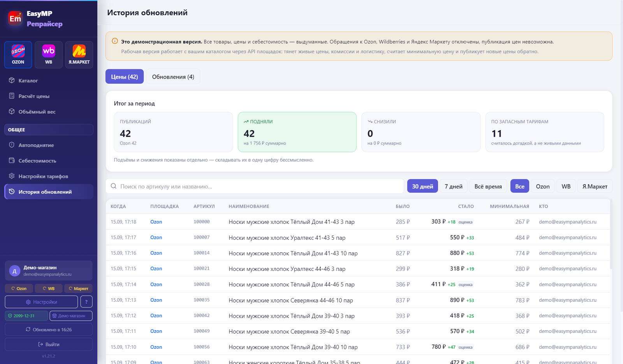Filter period to 30 дней
Viewport: 623px width, 364px height.
coord(422,186)
